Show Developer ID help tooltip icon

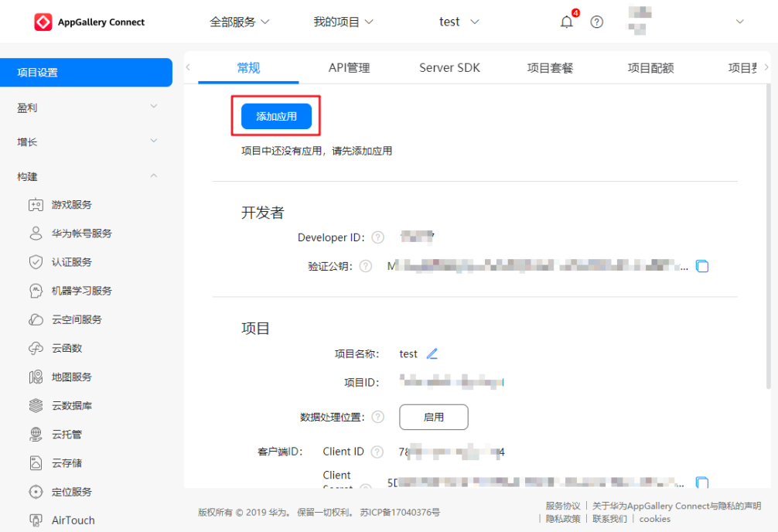[377, 237]
